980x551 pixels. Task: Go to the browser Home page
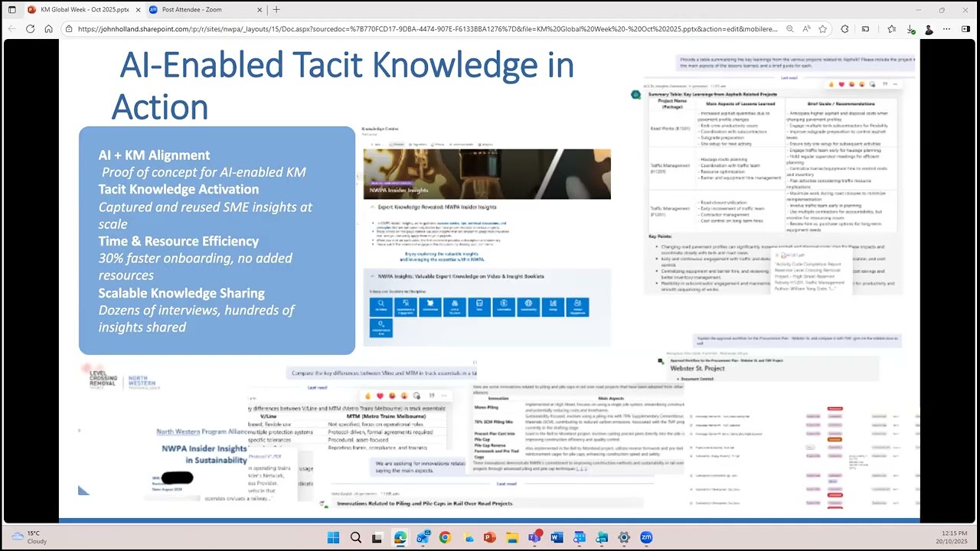(x=48, y=29)
